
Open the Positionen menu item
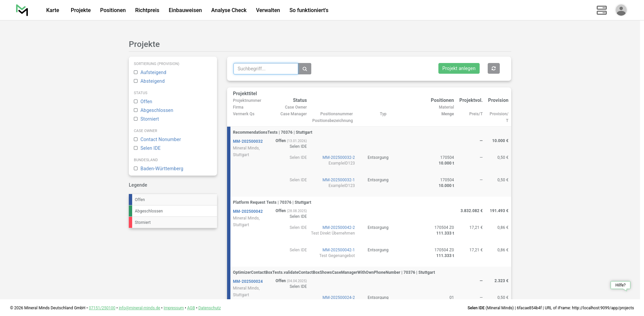pyautogui.click(x=113, y=10)
